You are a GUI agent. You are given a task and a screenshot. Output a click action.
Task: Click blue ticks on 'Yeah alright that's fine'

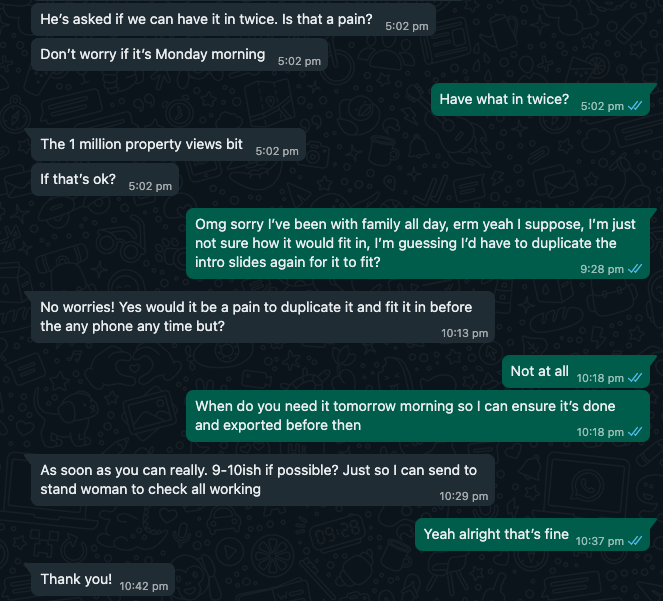[635, 541]
